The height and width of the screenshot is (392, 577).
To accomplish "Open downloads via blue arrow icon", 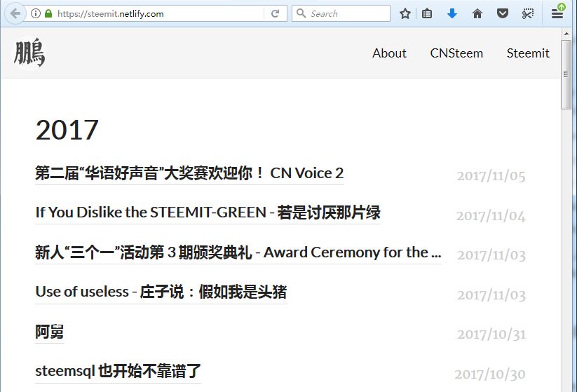I will 452,13.
